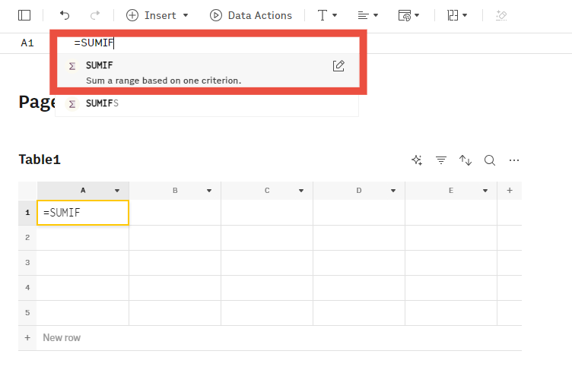The image size is (572, 392).
Task: Open the Table1 filter icon
Action: (441, 160)
